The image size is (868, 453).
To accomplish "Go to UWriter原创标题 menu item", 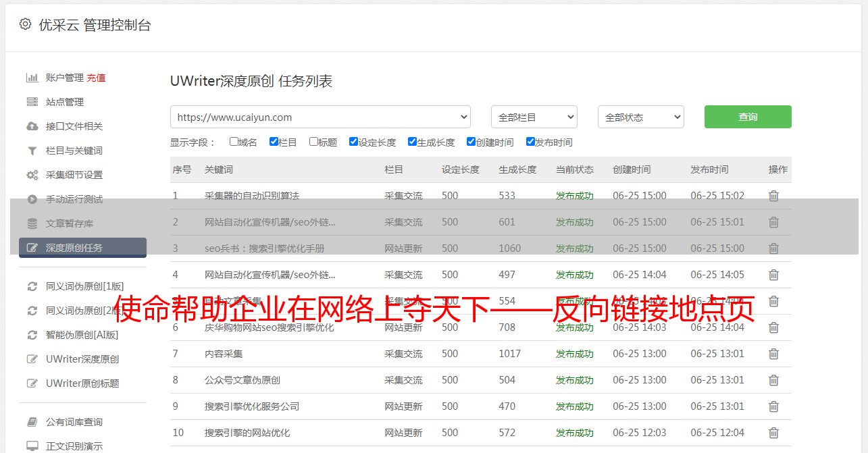I will 82,383.
